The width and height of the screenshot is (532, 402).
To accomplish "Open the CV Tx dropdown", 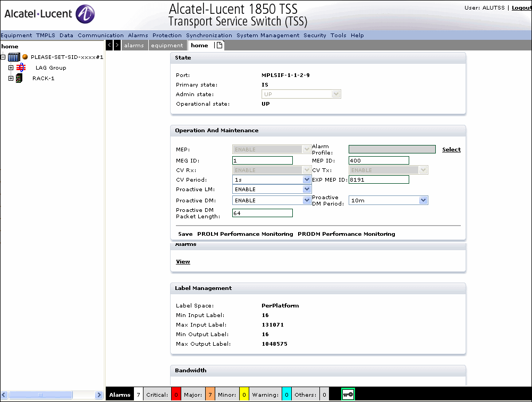I will [x=388, y=170].
